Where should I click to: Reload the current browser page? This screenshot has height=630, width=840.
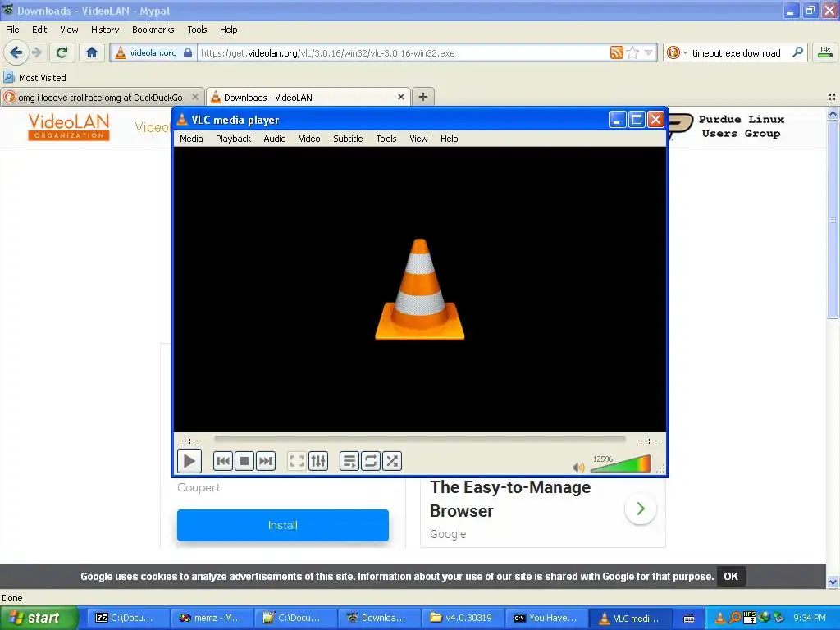click(62, 52)
